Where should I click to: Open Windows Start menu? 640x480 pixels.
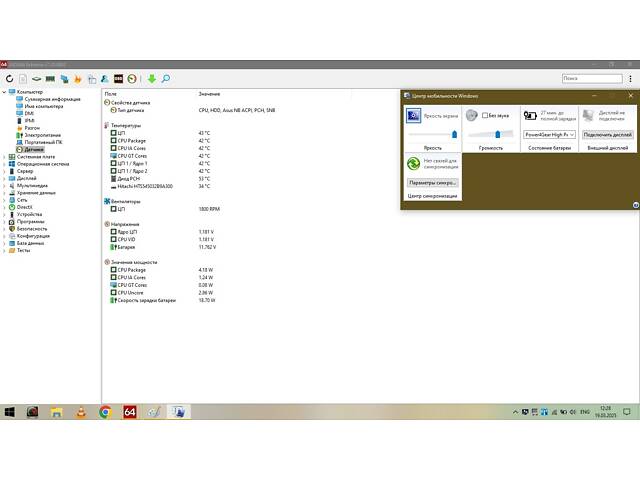[x=9, y=412]
